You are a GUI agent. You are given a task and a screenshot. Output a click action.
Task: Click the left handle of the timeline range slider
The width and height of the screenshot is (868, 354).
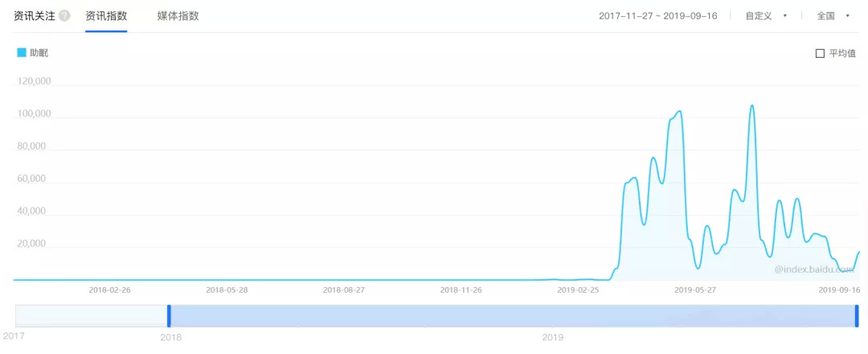coord(169,316)
